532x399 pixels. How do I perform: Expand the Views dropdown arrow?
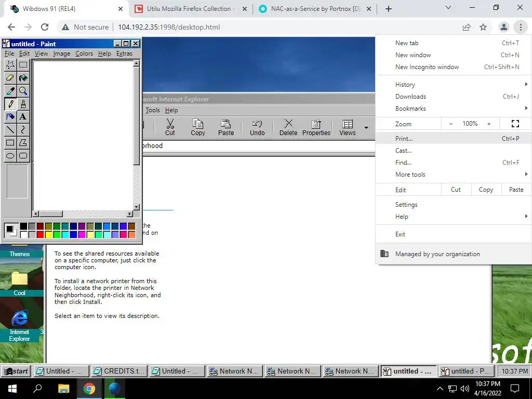click(x=366, y=128)
